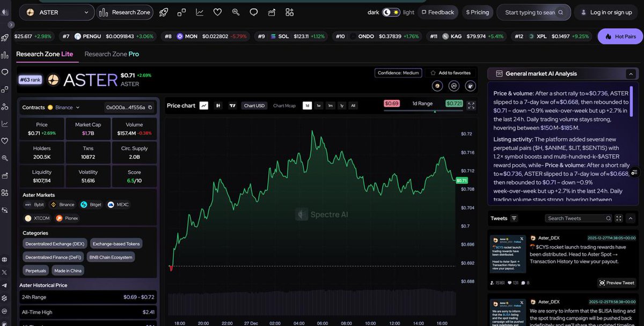
Task: Open the XT.COM market link
Action: [37, 218]
